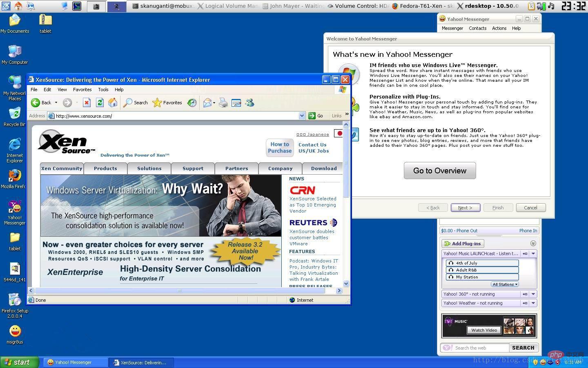Collapse the plug-ins panel with the double chevron
This screenshot has height=368, width=588.
coord(533,243)
